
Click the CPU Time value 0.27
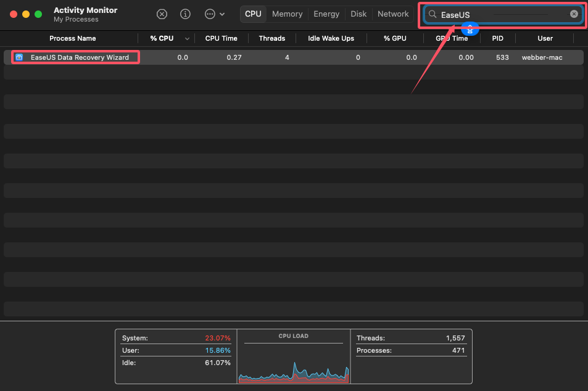click(x=234, y=57)
